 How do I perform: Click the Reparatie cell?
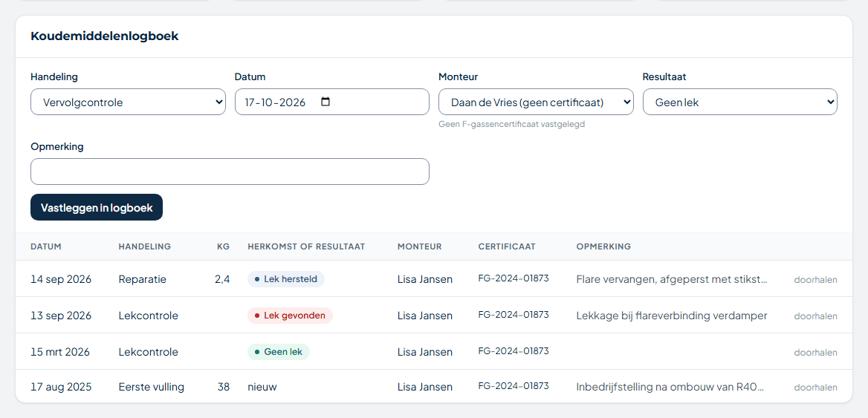[142, 279]
